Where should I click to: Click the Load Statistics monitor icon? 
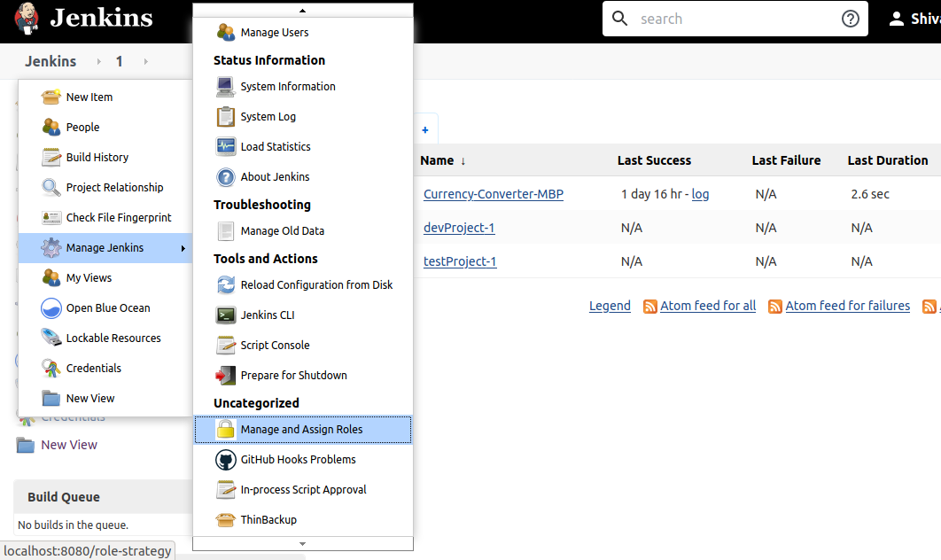(x=226, y=146)
